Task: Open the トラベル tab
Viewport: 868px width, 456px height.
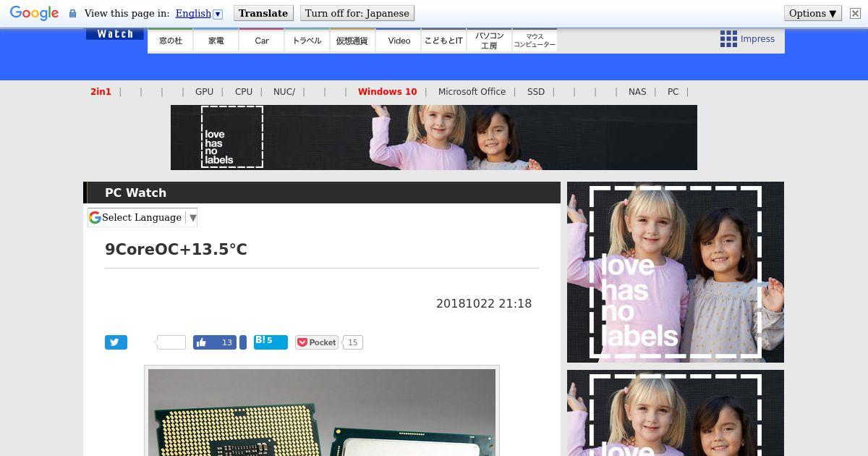Action: [307, 41]
